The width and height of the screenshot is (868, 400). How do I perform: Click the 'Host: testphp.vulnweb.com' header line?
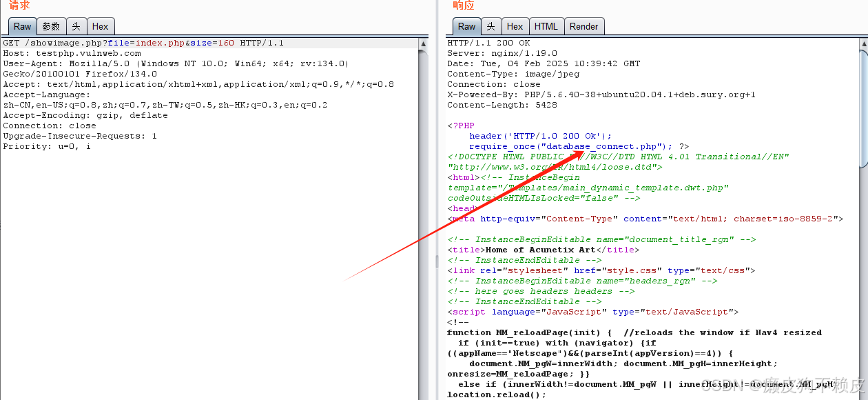pyautogui.click(x=72, y=53)
